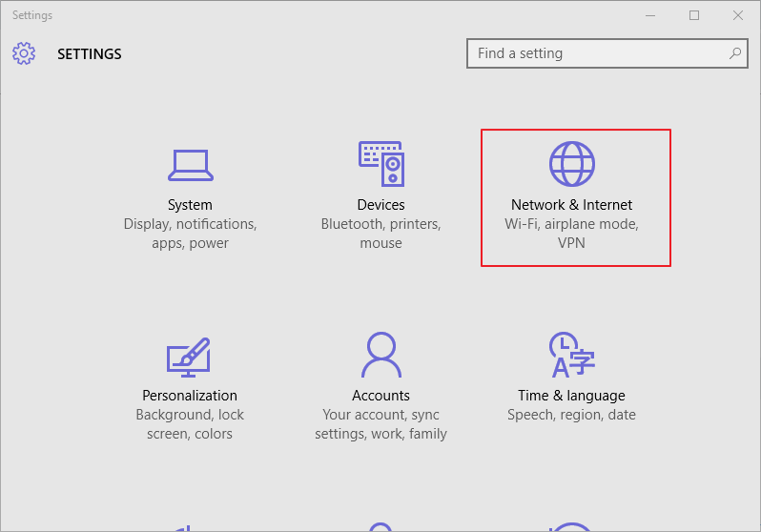This screenshot has width=761, height=532.
Task: Click the Settings gear icon in header
Action: pyautogui.click(x=24, y=53)
